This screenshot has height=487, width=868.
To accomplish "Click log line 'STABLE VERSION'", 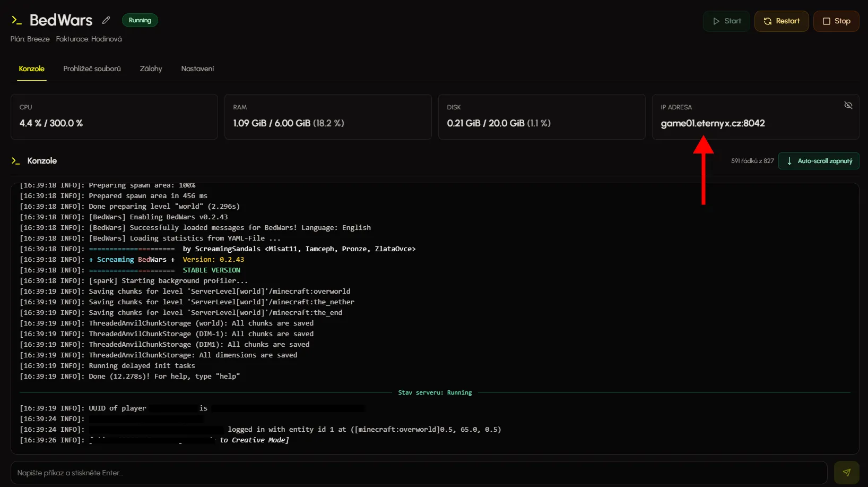I will pos(130,270).
